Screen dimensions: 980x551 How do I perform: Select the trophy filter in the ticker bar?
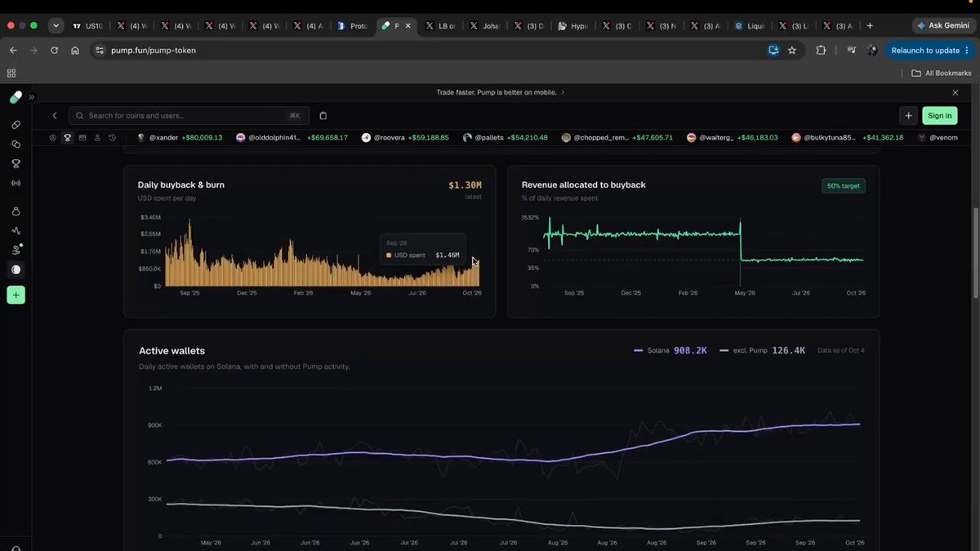(x=68, y=138)
